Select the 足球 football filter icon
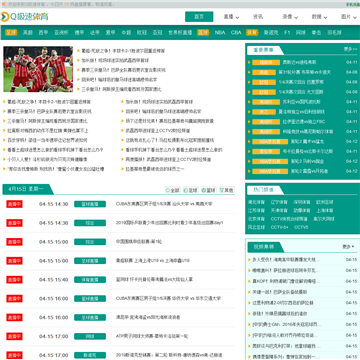This screenshot has width=360, height=360. [191, 190]
